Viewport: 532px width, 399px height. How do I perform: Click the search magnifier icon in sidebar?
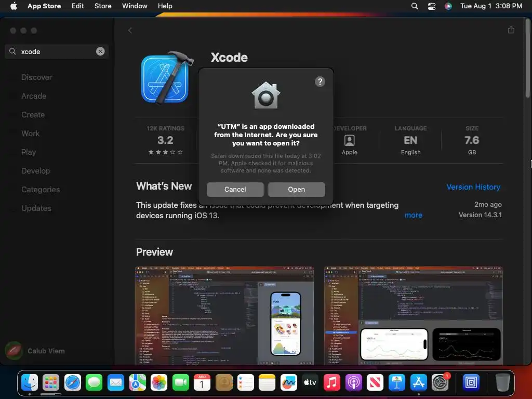tap(12, 51)
